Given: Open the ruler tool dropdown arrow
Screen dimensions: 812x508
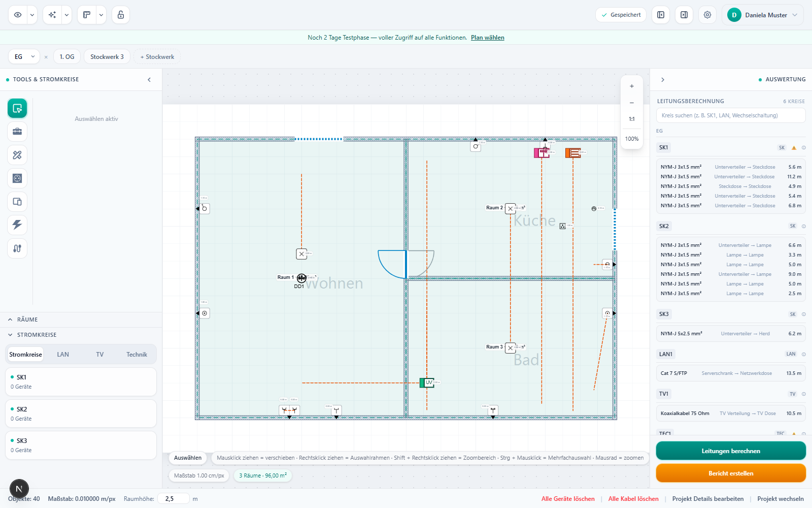Looking at the screenshot, I should (x=101, y=15).
